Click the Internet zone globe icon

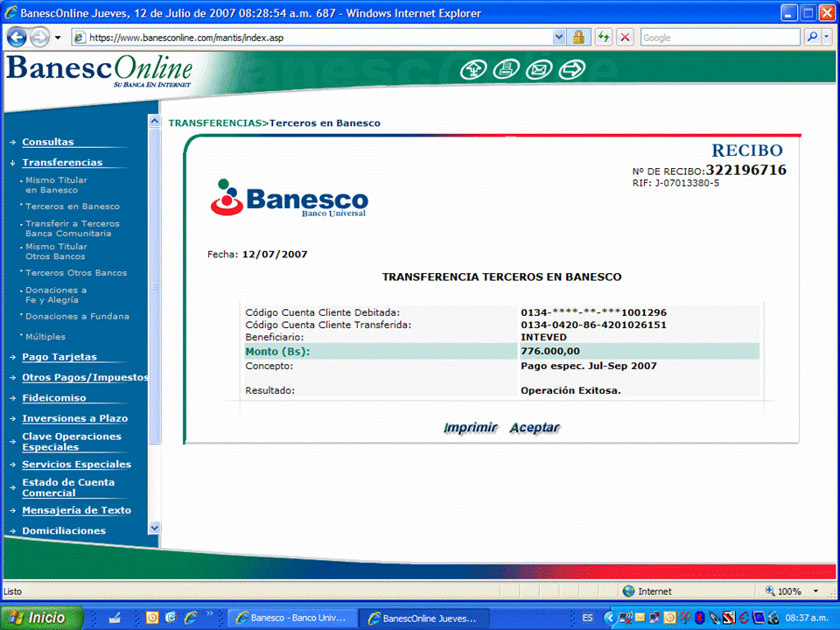629,591
